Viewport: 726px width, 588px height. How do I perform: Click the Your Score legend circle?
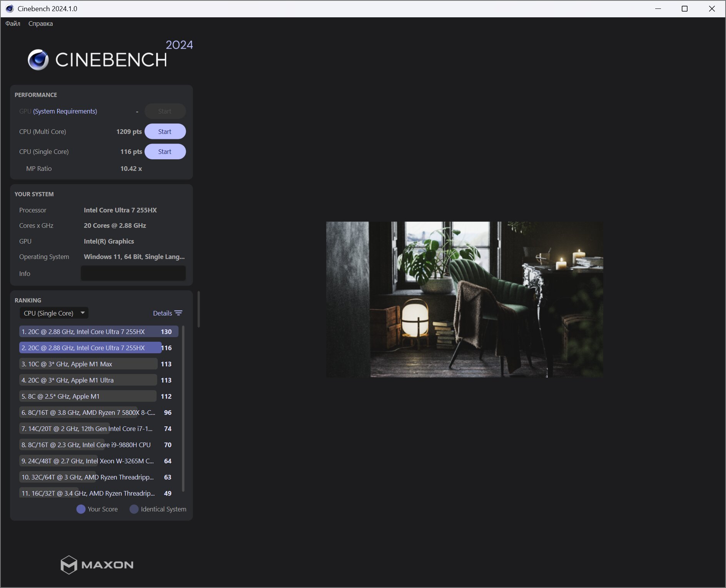click(x=81, y=509)
